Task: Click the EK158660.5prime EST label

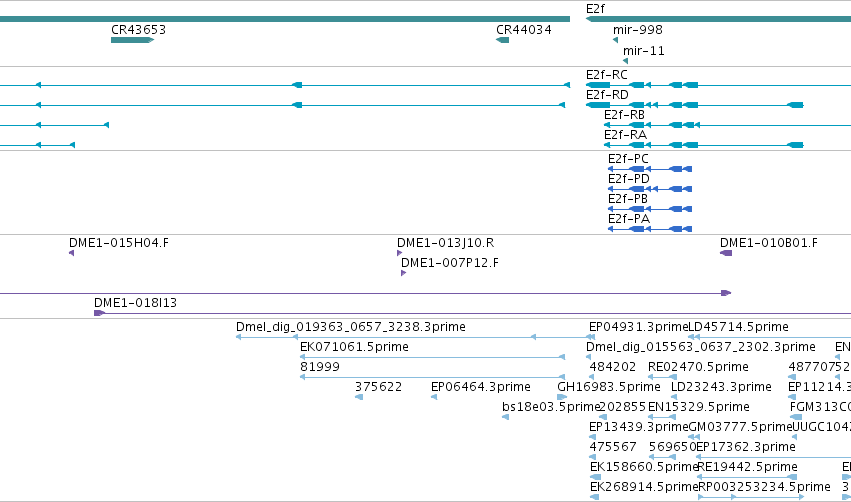Action: point(644,467)
